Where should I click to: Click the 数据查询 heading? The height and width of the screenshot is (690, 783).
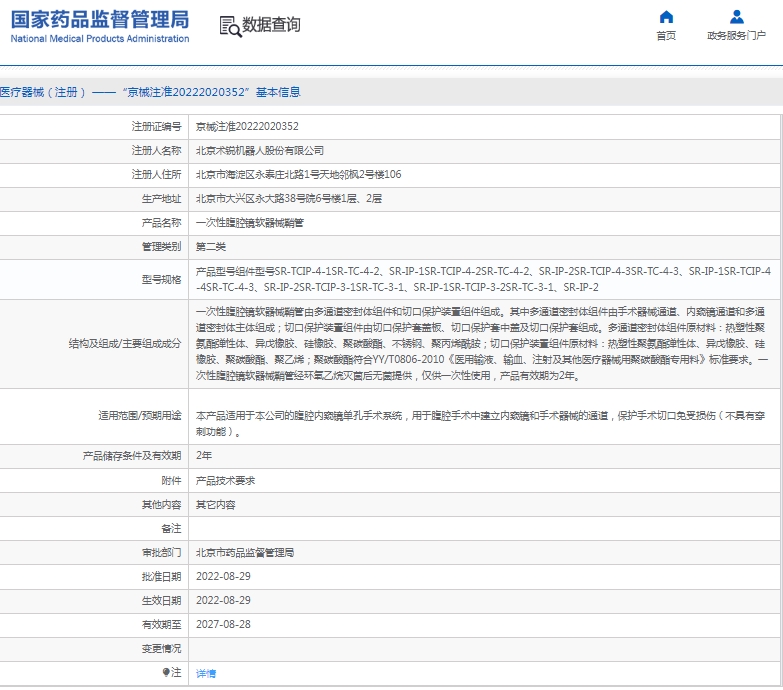pos(271,24)
